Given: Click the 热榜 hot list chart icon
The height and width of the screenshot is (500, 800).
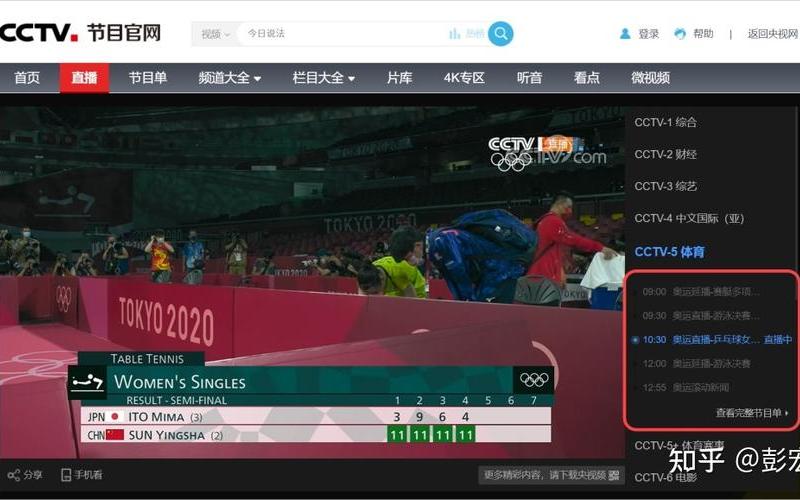Looking at the screenshot, I should pyautogui.click(x=455, y=34).
